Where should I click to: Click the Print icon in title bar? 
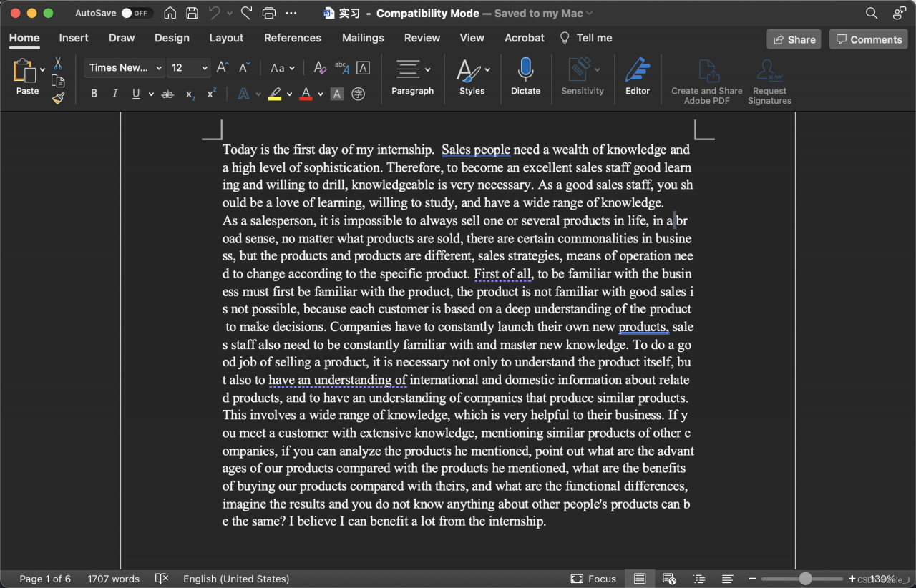point(268,13)
